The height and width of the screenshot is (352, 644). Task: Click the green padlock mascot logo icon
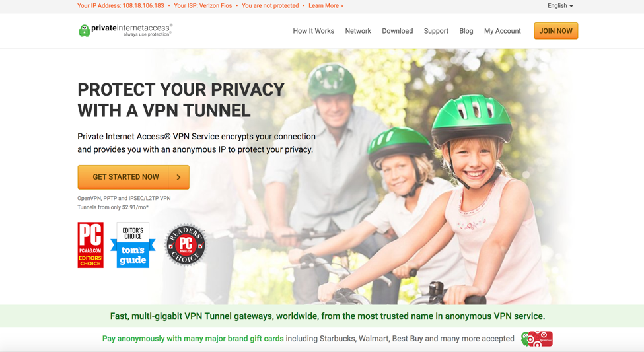(x=84, y=31)
